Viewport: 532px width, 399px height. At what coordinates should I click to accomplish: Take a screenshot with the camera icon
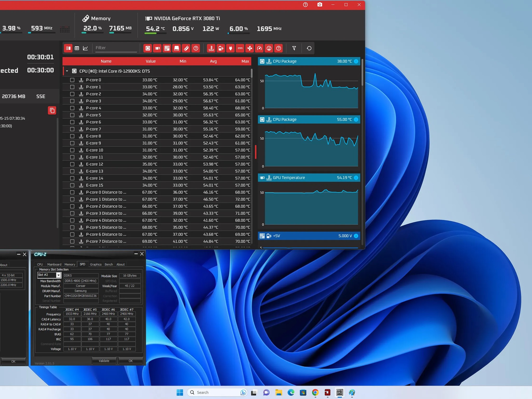point(320,5)
